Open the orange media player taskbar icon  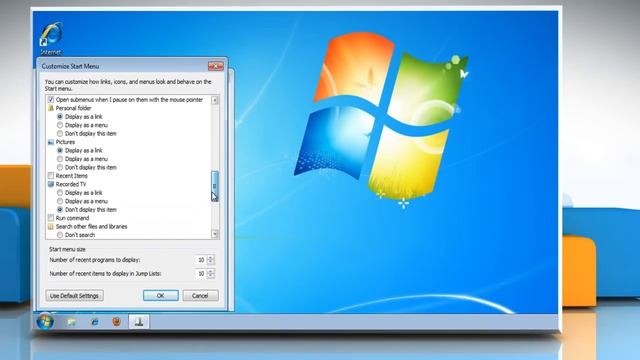click(116, 322)
